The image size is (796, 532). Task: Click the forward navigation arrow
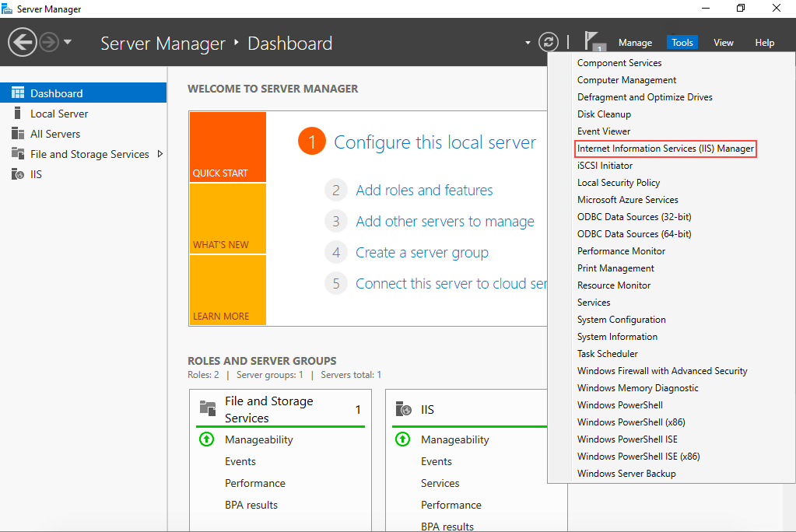(49, 42)
